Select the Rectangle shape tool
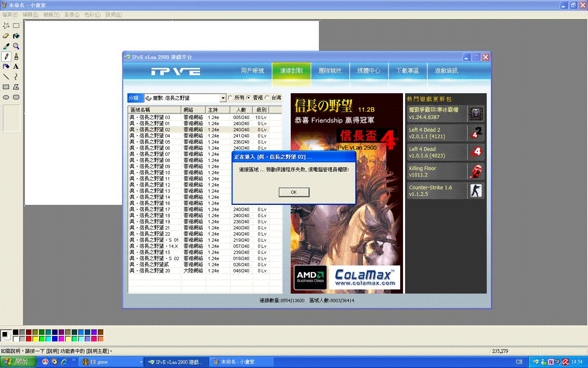The image size is (588, 368). point(6,87)
